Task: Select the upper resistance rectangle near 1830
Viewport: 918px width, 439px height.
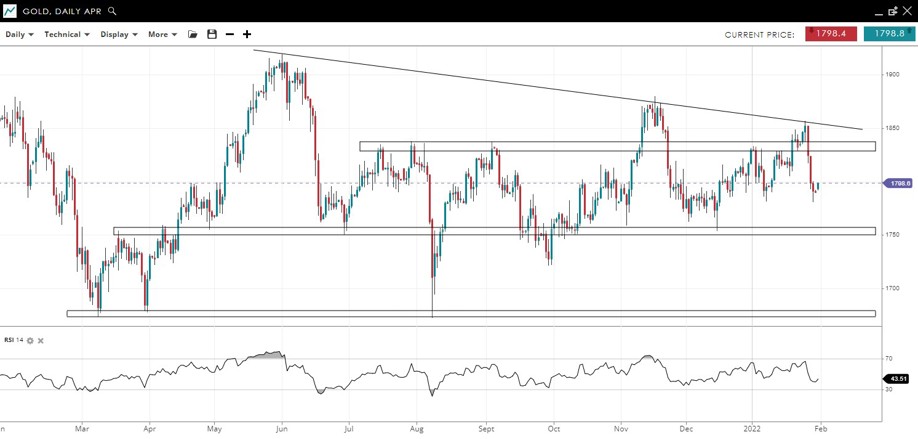Action: 617,146
